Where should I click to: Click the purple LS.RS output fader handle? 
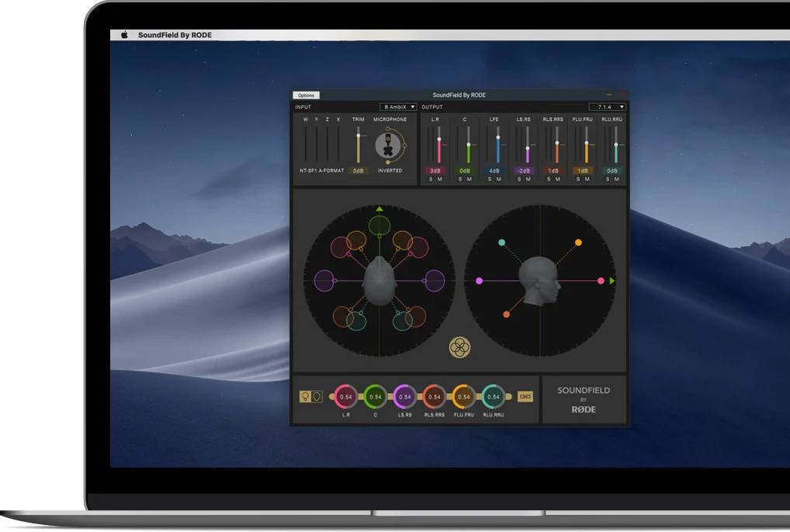(x=528, y=148)
